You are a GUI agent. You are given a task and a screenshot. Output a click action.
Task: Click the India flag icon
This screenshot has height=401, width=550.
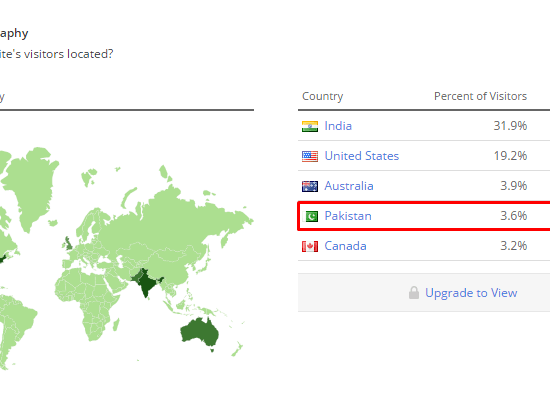point(310,126)
